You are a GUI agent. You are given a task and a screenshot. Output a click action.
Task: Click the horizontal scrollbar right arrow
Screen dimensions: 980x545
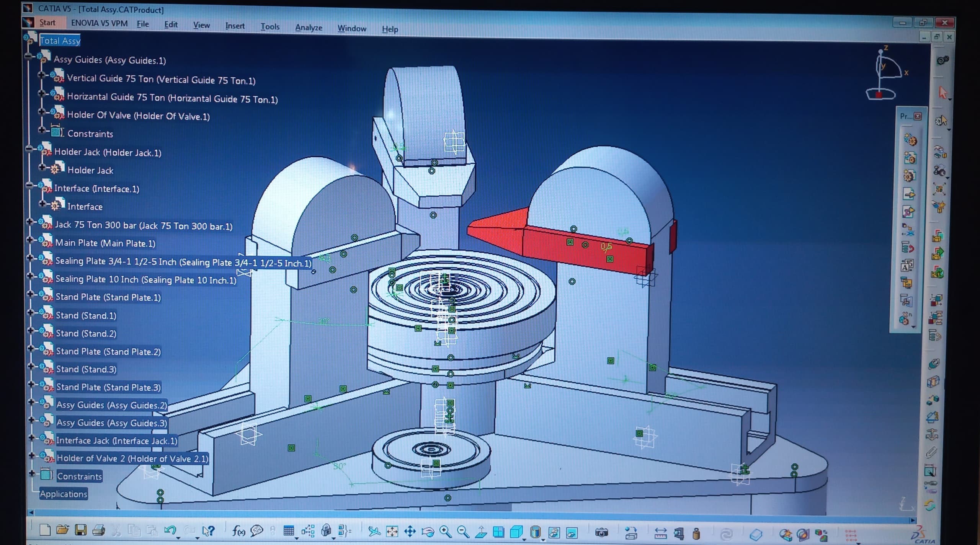point(913,521)
